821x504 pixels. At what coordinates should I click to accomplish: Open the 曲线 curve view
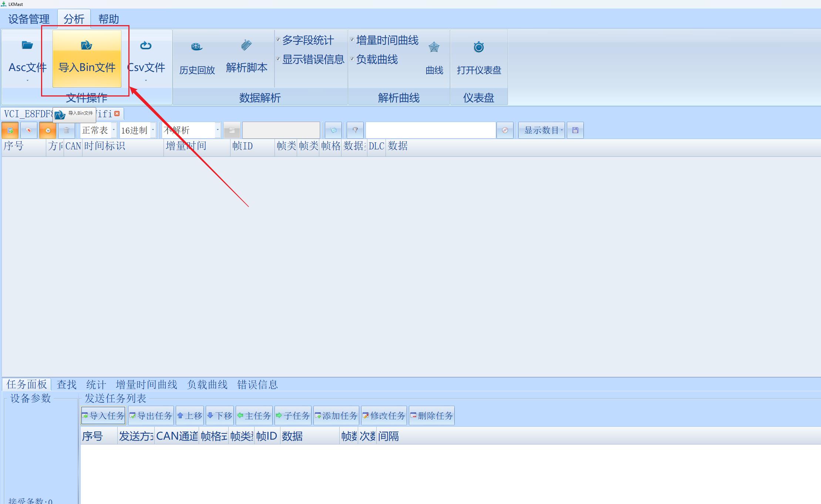[434, 58]
